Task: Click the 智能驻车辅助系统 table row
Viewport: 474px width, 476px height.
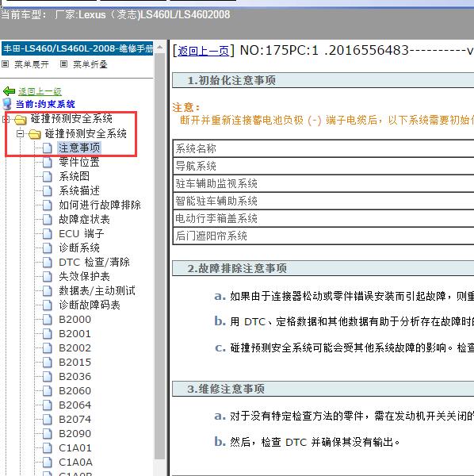Action: (323, 201)
